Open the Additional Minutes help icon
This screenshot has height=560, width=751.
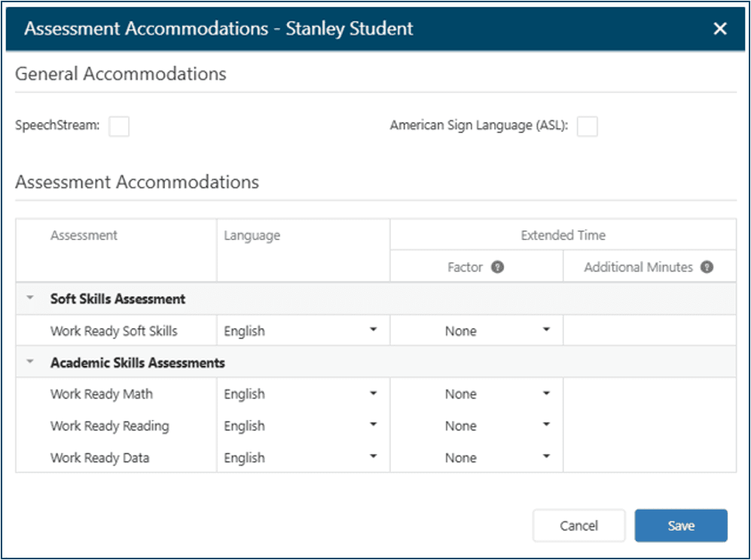(x=707, y=266)
